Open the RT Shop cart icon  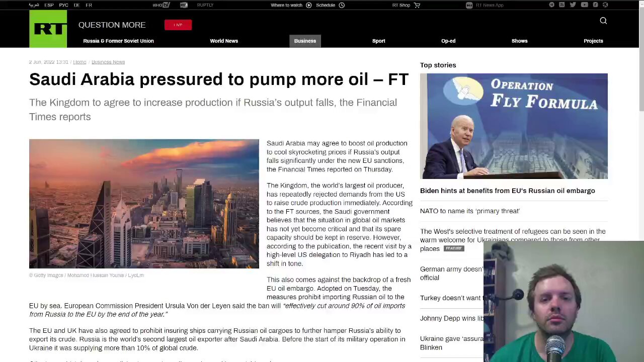417,5
